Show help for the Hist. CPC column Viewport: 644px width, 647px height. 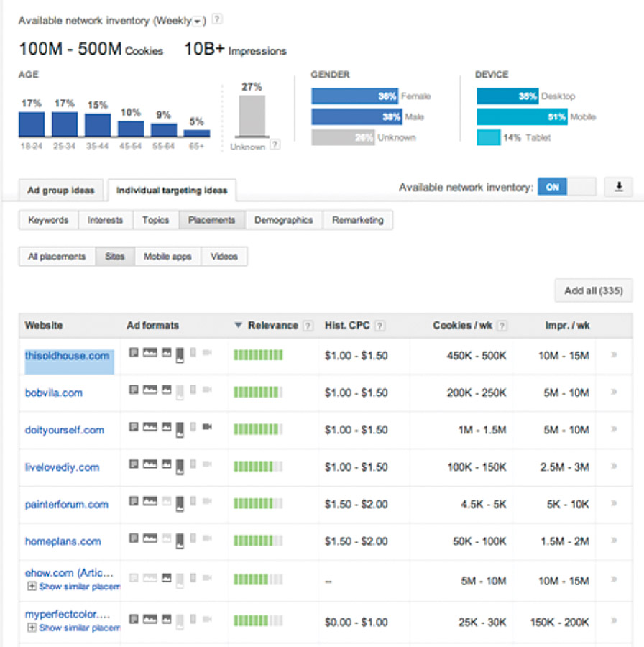pyautogui.click(x=380, y=326)
